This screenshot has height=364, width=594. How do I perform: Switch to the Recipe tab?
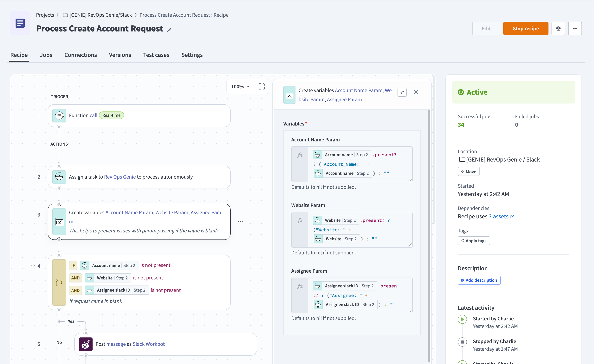coord(19,55)
